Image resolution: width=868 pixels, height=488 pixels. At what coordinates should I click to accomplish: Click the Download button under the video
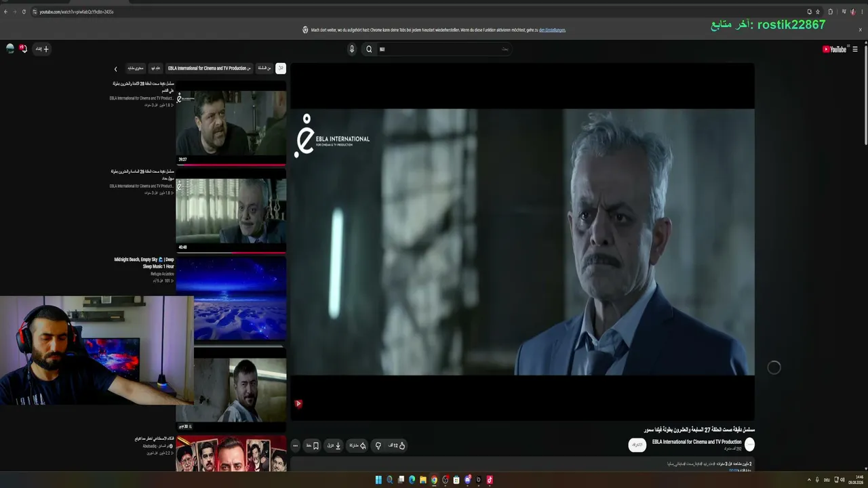pyautogui.click(x=334, y=445)
